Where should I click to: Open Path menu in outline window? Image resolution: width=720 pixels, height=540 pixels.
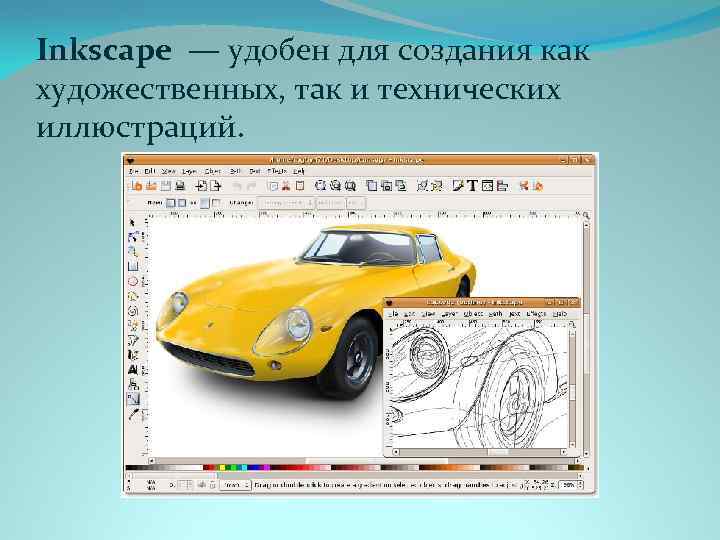495,314
